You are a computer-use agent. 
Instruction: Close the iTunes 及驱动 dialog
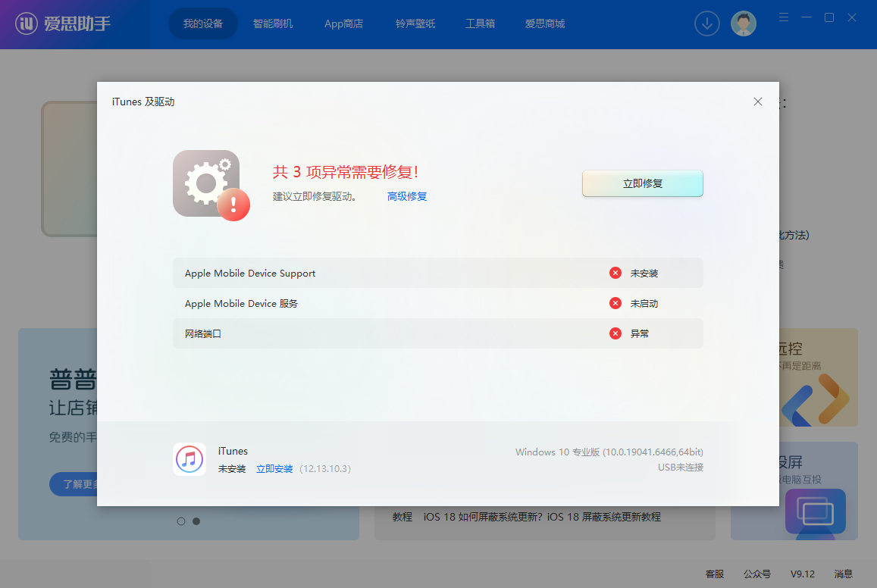[x=758, y=102]
